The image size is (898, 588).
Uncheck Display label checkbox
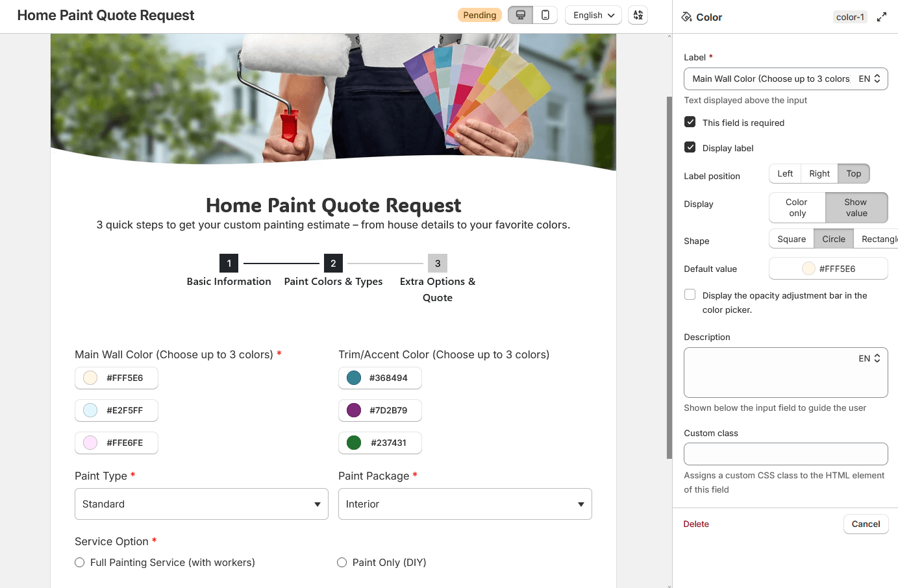pos(690,147)
